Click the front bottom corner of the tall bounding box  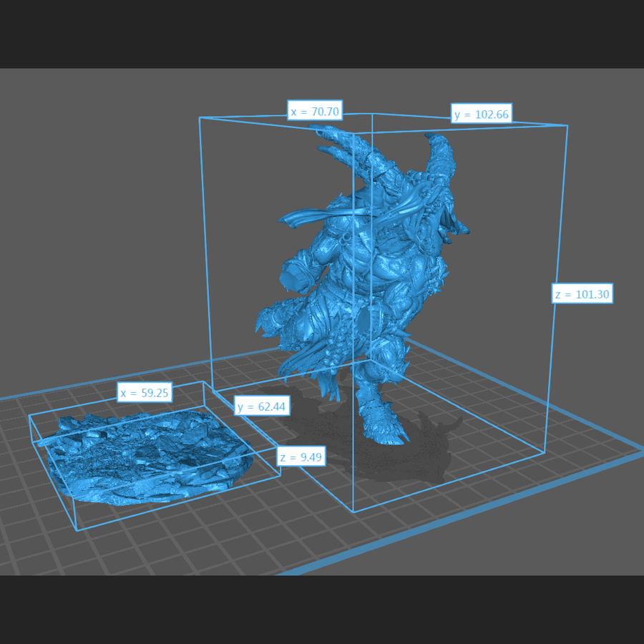point(353,511)
